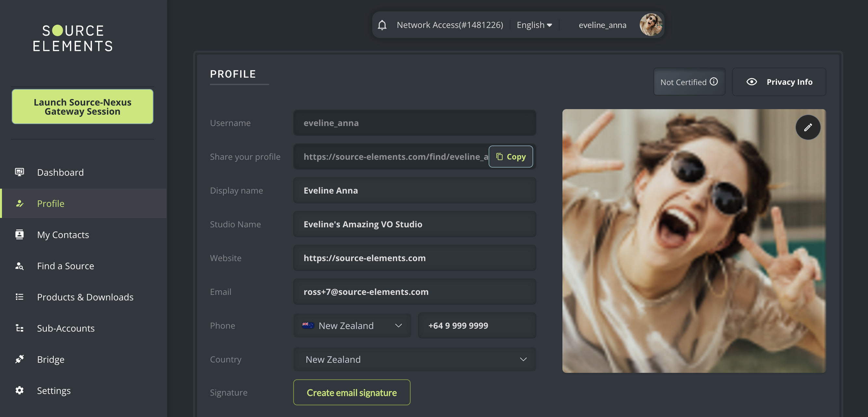Image resolution: width=868 pixels, height=417 pixels.
Task: Toggle Privacy Info eye button
Action: coord(779,82)
